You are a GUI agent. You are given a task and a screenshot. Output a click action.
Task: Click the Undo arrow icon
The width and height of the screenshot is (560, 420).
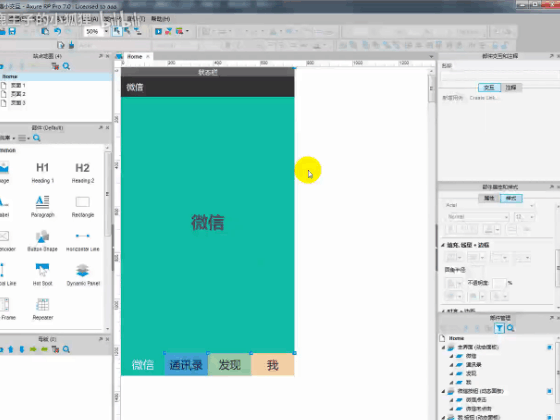click(x=58, y=31)
